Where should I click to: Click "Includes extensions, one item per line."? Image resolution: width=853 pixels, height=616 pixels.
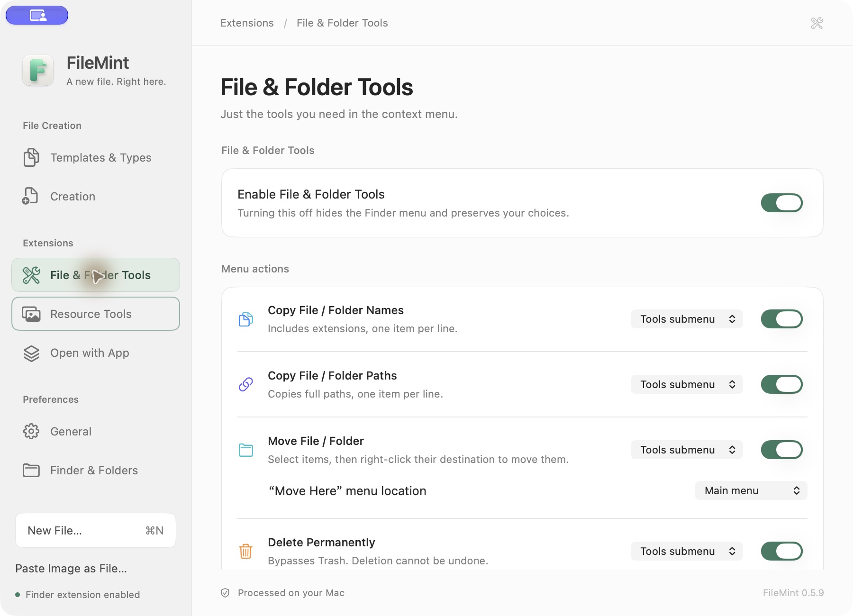tap(363, 328)
